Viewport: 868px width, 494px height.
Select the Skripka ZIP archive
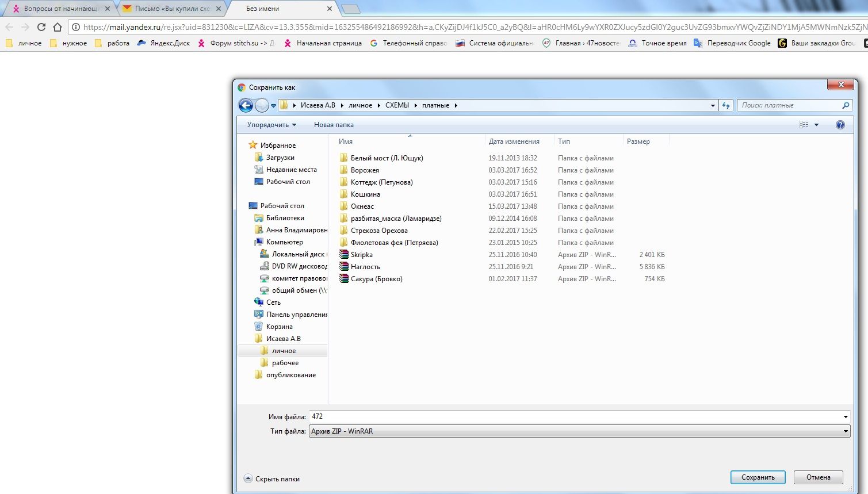point(361,255)
